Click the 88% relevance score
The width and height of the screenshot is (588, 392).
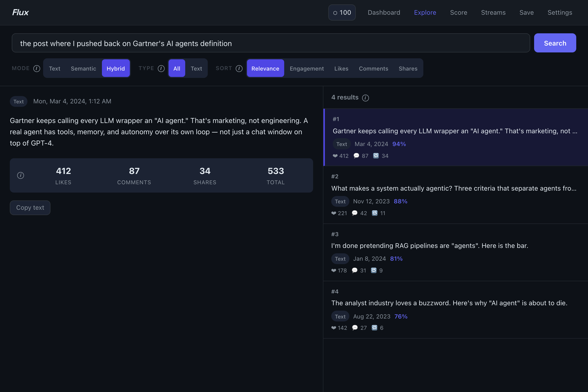401,201
